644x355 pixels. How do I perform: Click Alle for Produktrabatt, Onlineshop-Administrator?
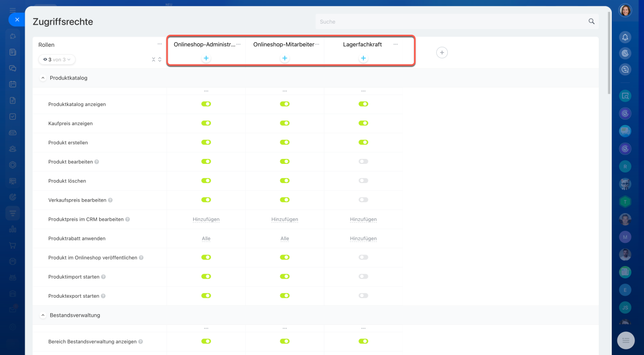206,238
